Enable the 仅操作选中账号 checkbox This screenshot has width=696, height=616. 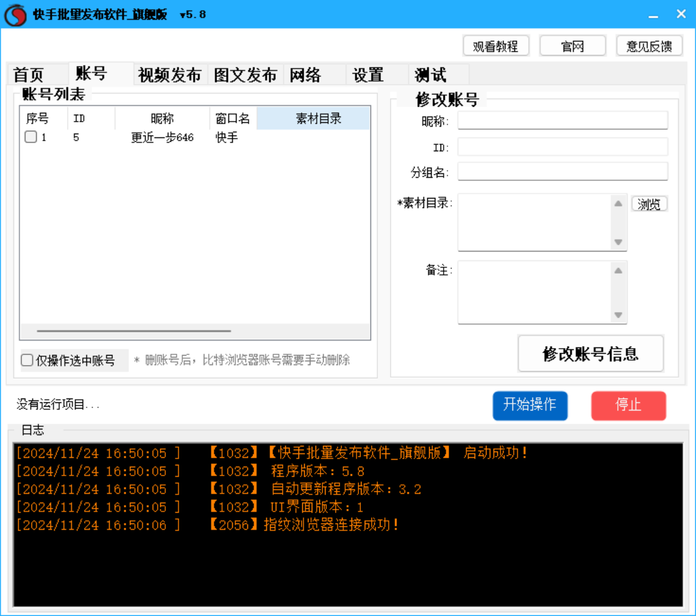point(27,360)
